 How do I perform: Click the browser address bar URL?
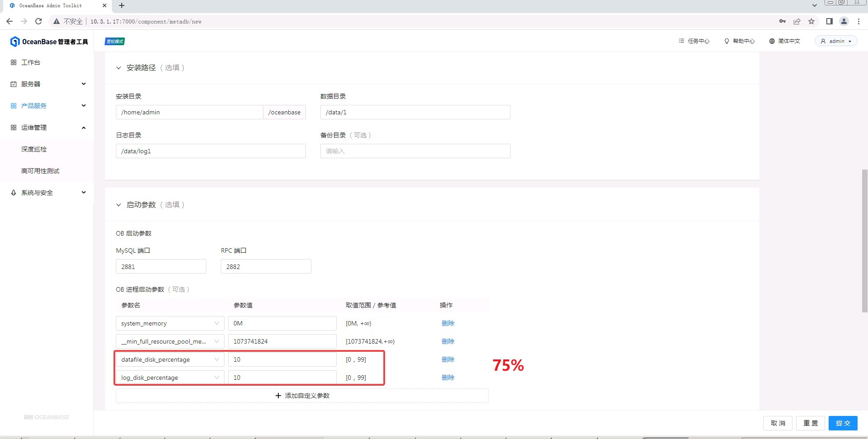pos(146,21)
